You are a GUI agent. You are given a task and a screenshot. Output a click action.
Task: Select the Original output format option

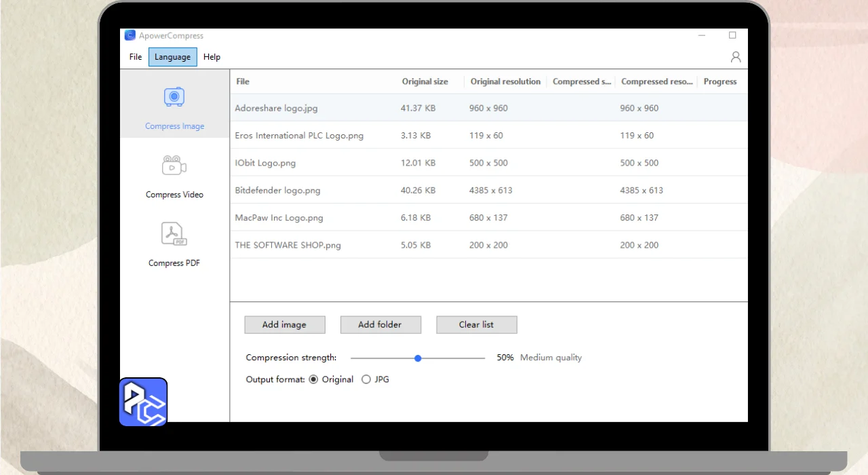(x=313, y=379)
